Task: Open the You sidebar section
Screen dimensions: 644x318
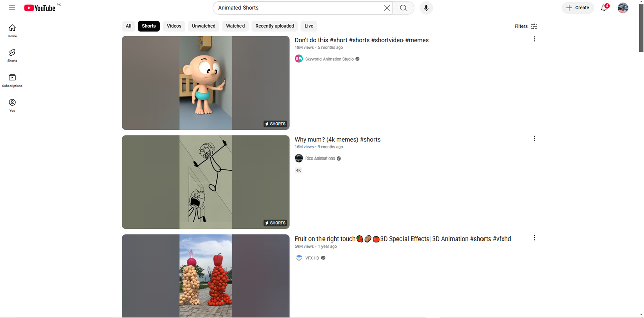Action: coord(12,105)
